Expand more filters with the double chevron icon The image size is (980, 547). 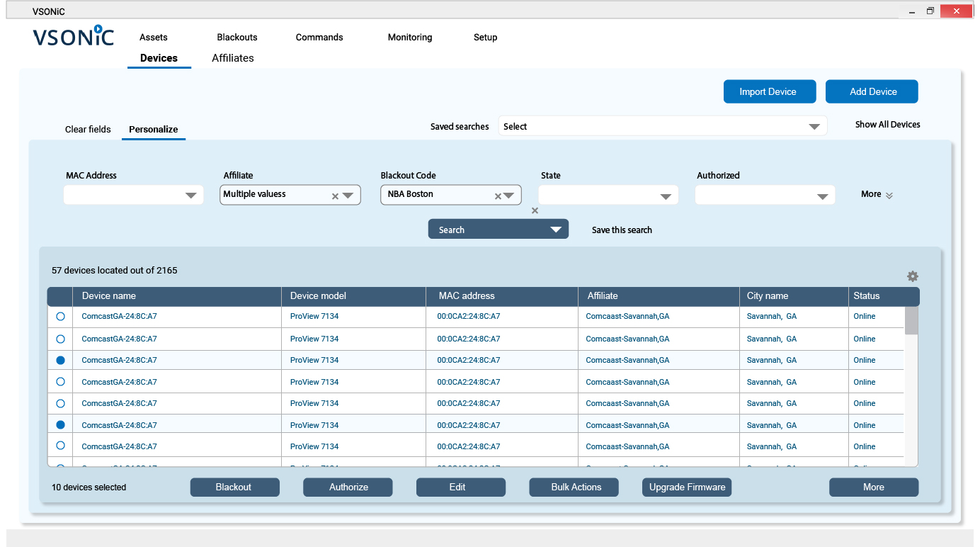coord(889,196)
